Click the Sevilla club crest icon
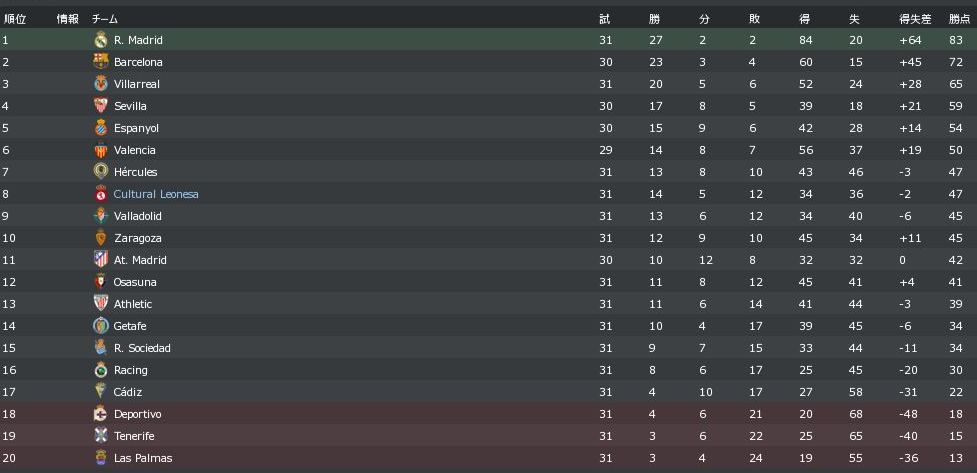 point(100,106)
